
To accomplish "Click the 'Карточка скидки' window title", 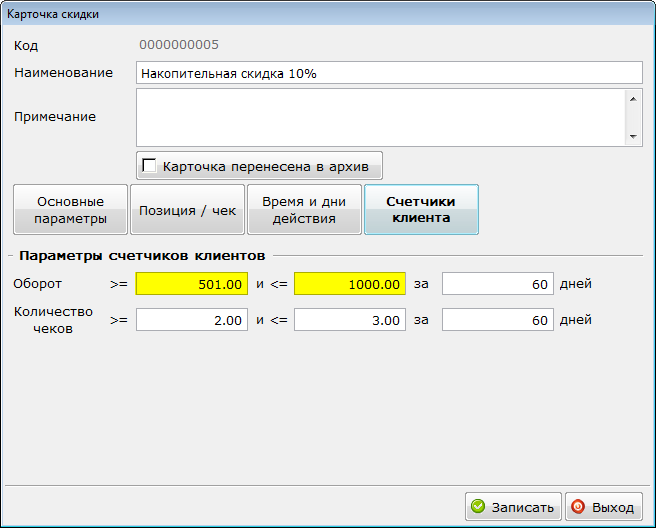I will coord(53,14).
